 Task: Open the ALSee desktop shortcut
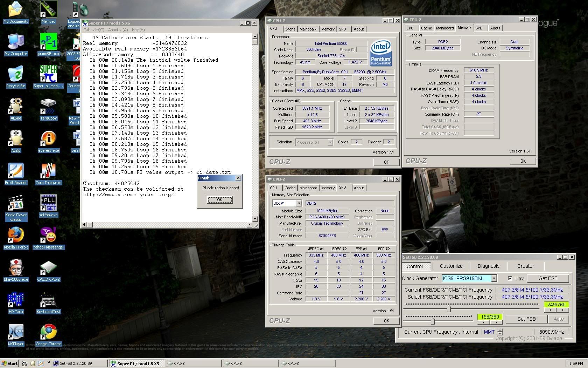[16, 109]
